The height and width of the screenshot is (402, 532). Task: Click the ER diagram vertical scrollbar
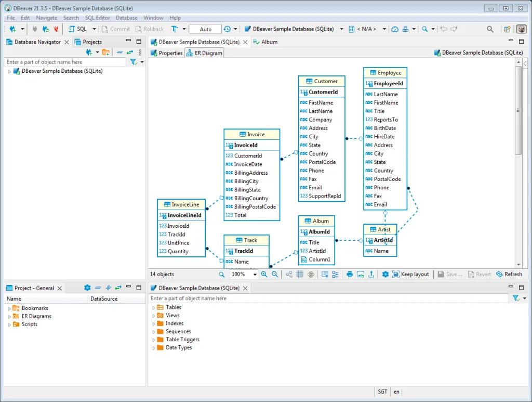click(518, 111)
